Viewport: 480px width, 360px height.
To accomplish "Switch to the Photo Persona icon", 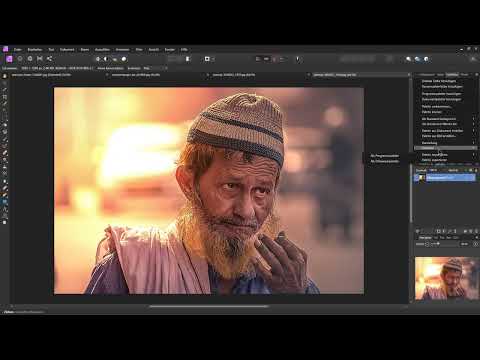I will pyautogui.click(x=9, y=59).
